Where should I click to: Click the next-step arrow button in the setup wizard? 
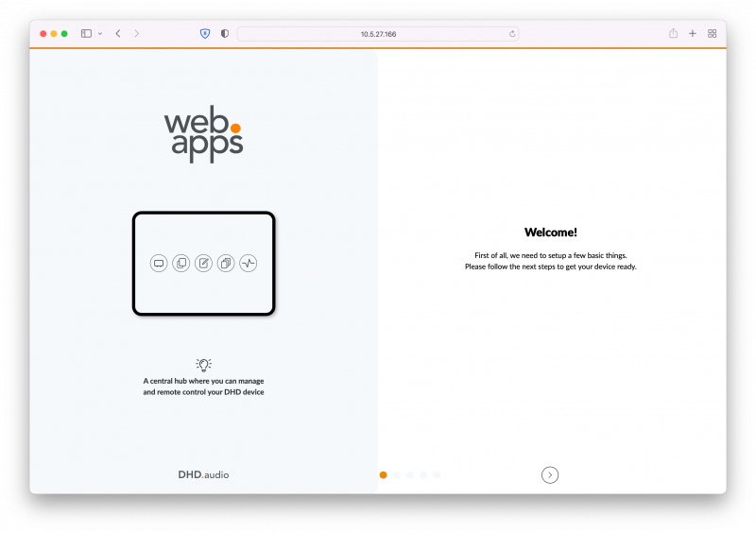click(550, 474)
